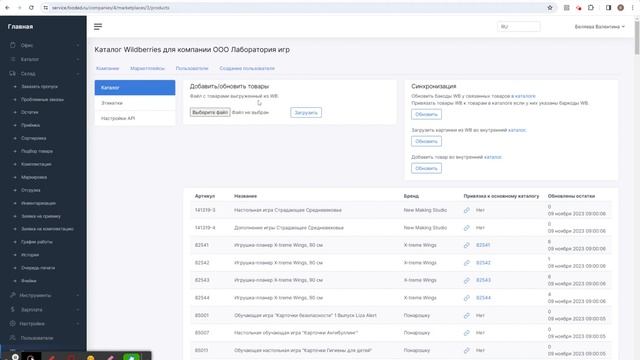
Task: Open the browser side panel icon
Action: pos(608,8)
